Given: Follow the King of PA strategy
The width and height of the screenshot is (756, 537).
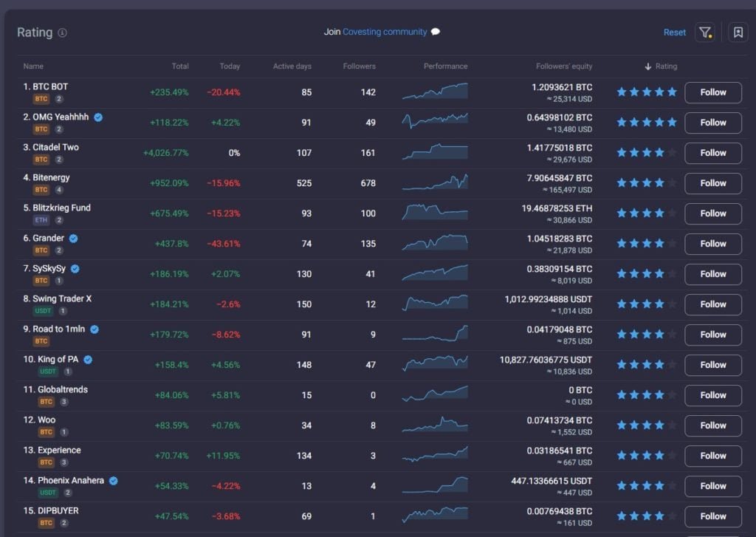Looking at the screenshot, I should point(713,365).
